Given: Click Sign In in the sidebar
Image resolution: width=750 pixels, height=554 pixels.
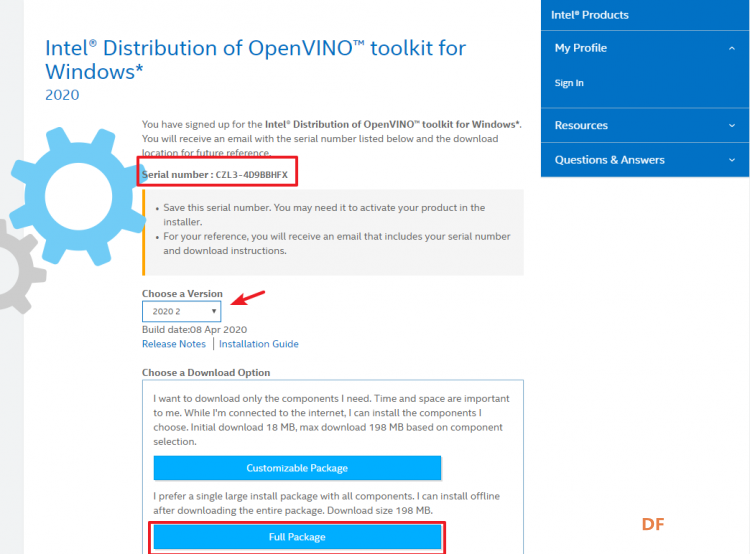Looking at the screenshot, I should [x=569, y=83].
